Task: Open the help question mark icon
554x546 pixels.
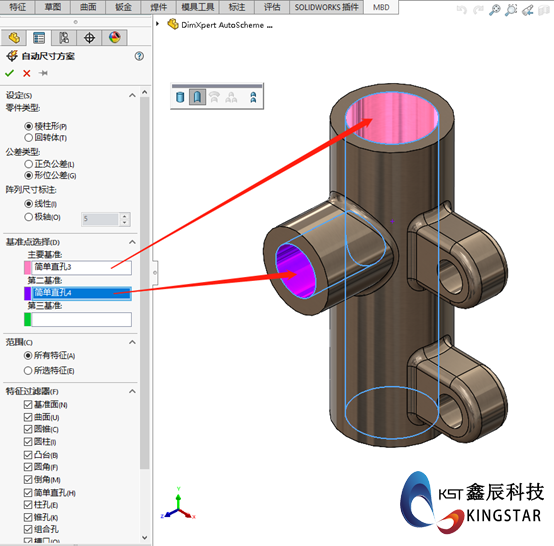Action: pyautogui.click(x=139, y=56)
